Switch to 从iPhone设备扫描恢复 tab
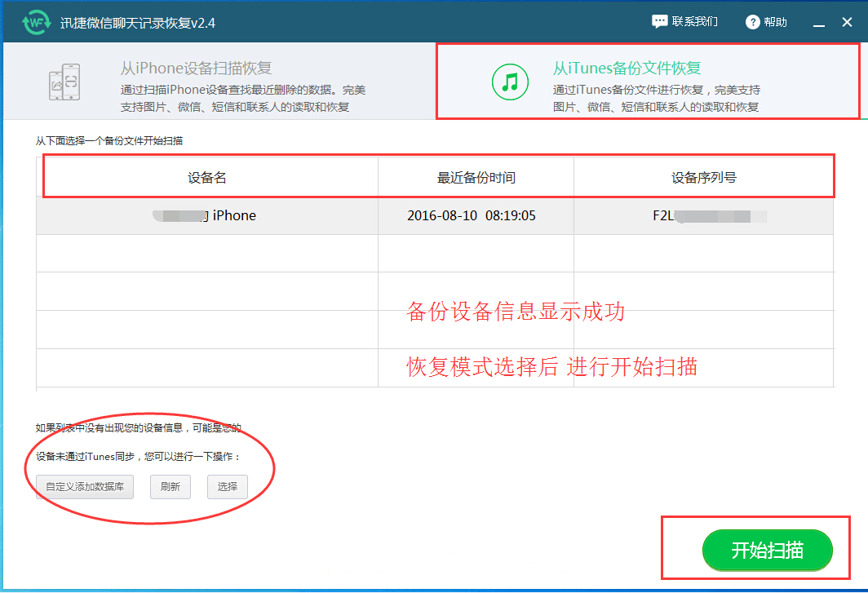868x593 pixels. pos(219,81)
